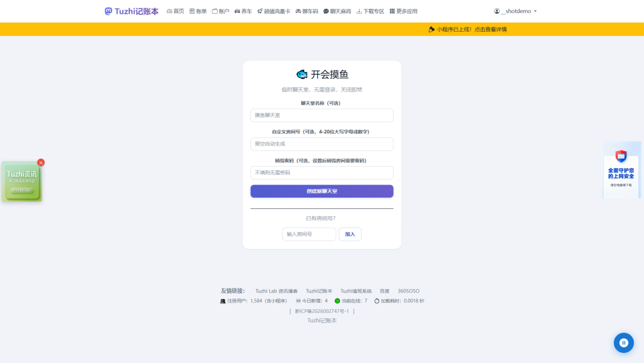Open the 账单 menu item
This screenshot has width=644, height=363.
[198, 11]
